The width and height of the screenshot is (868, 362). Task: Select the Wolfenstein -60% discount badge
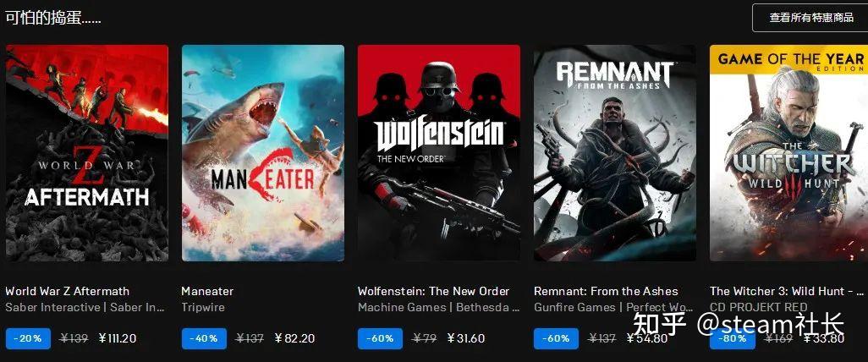[x=380, y=338]
